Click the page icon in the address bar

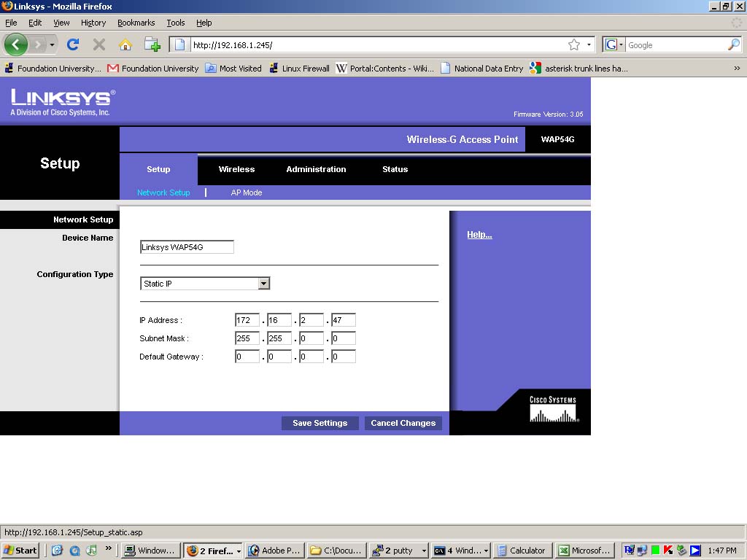(x=179, y=44)
